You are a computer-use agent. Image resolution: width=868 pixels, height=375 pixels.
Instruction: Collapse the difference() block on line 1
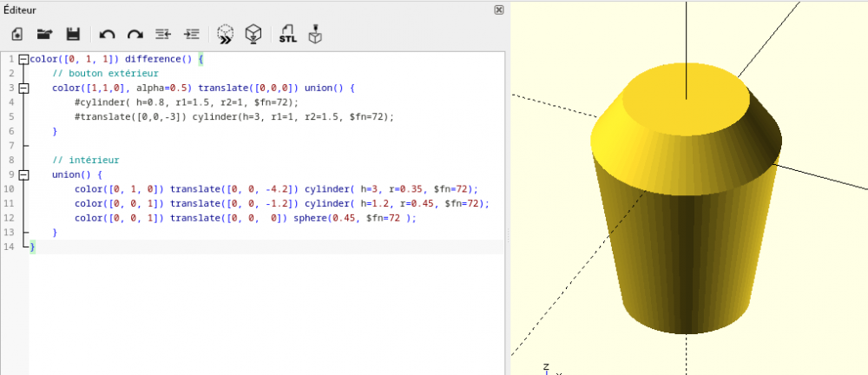(x=23, y=59)
